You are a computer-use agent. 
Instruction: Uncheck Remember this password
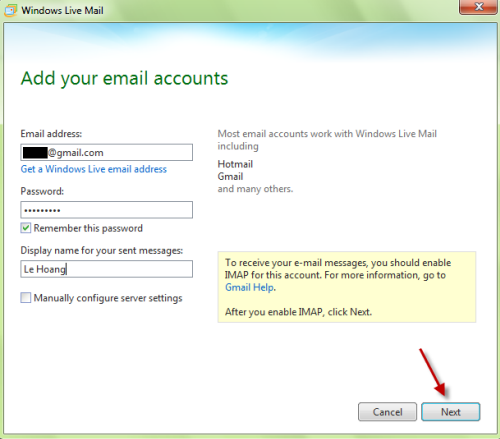click(26, 228)
